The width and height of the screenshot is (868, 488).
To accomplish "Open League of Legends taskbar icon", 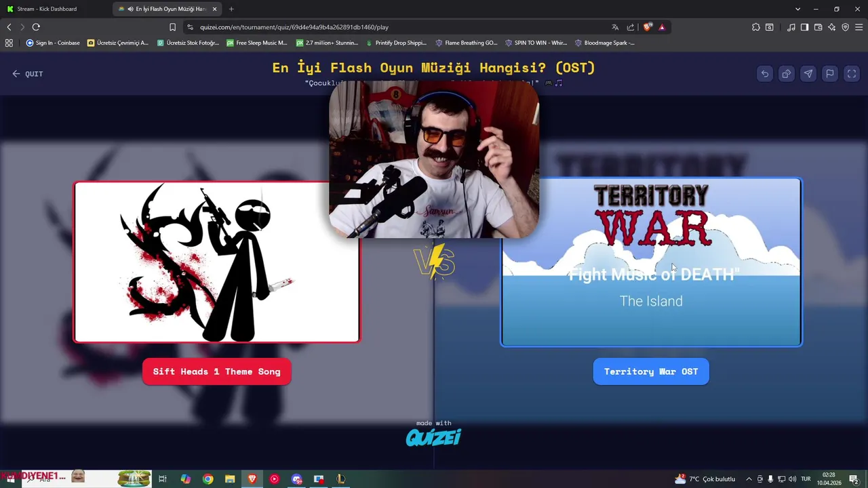I will coord(341,479).
